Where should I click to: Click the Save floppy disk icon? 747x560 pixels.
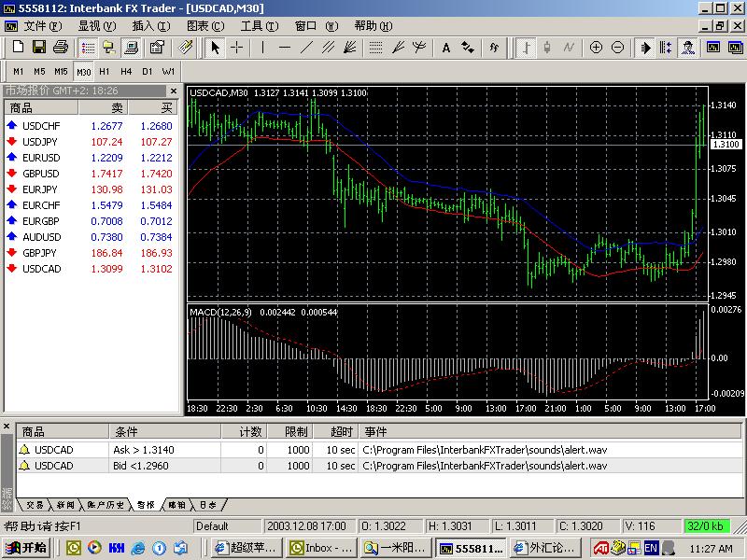(39, 48)
